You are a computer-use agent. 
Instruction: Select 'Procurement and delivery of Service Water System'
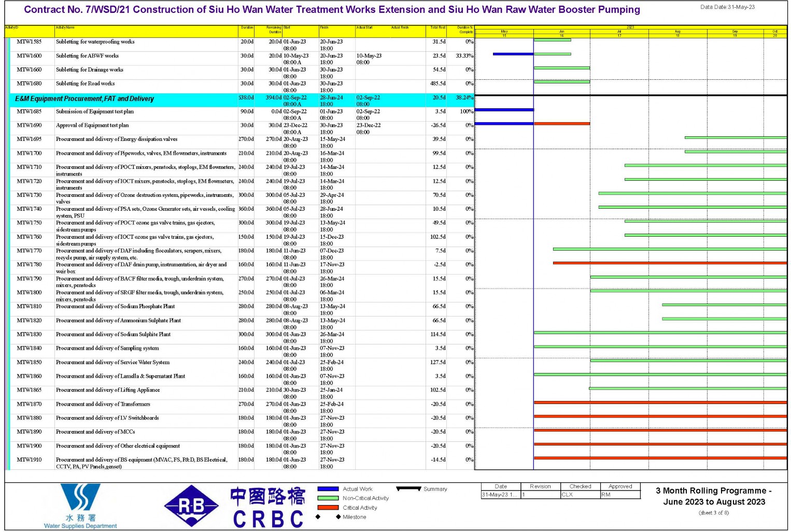pyautogui.click(x=112, y=363)
